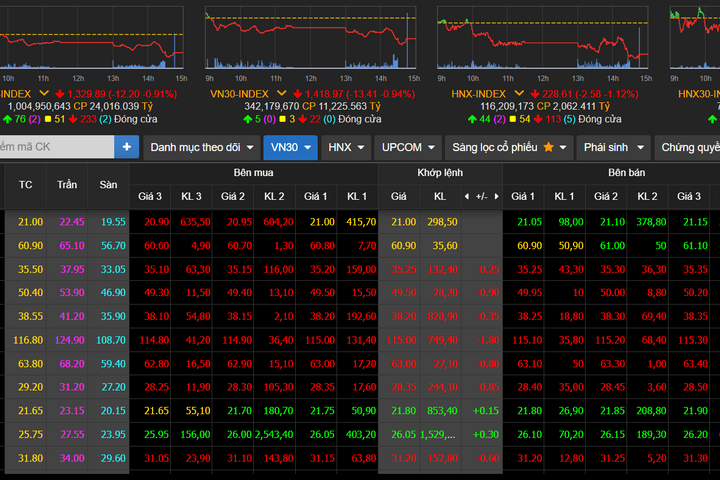Open the Sàng lọc cổ phiếu dropdown
This screenshot has height=480, width=720.
[x=509, y=147]
